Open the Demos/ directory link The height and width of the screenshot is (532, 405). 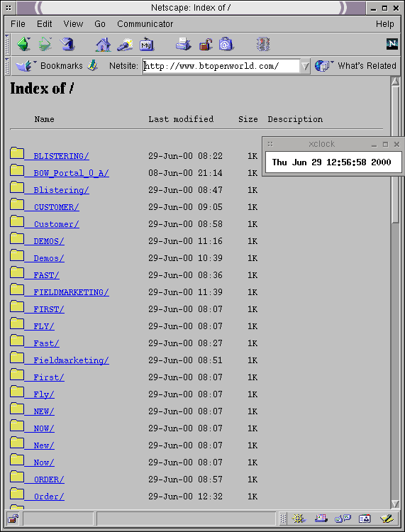(48, 258)
